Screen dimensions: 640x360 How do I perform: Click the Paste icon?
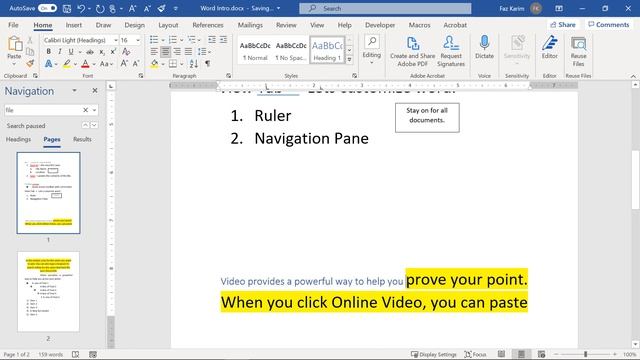click(x=14, y=44)
